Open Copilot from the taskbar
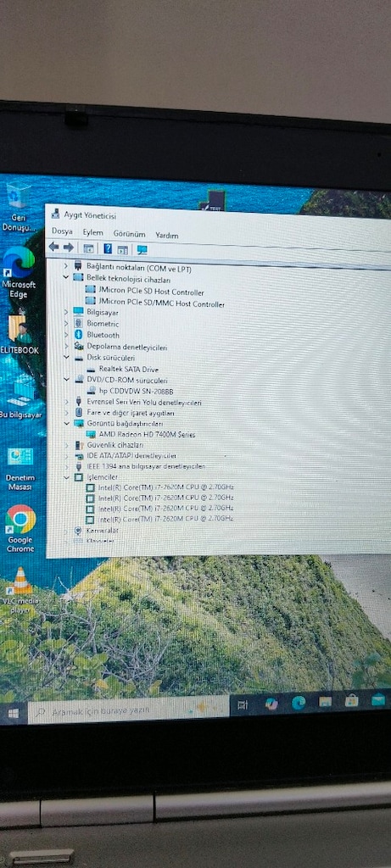Viewport: 391px width, 868px height. coord(271,704)
